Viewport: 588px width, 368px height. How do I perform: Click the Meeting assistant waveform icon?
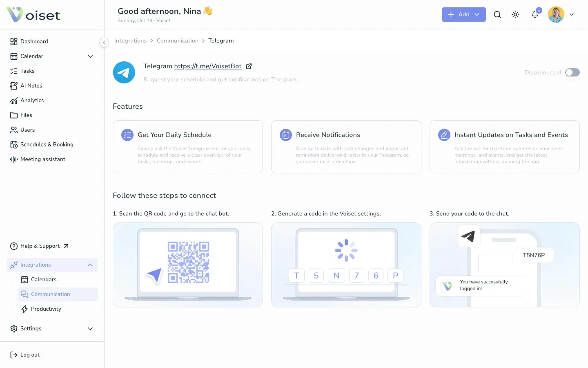click(x=14, y=159)
